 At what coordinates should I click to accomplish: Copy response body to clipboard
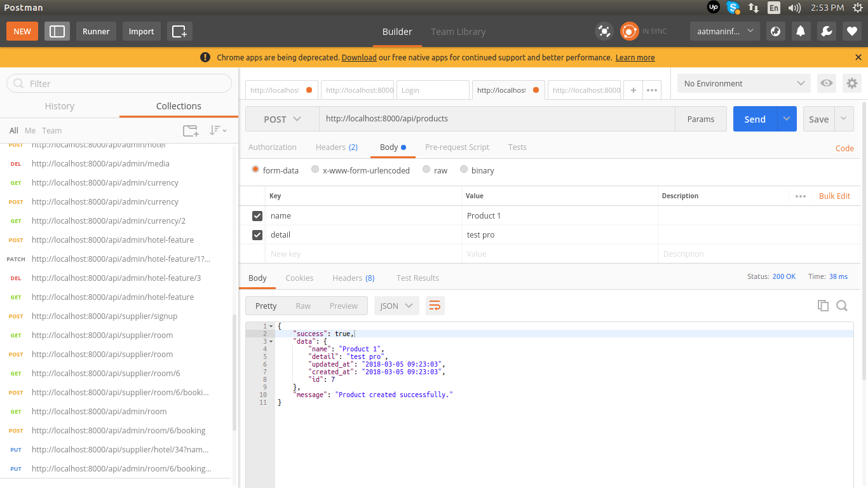(823, 306)
